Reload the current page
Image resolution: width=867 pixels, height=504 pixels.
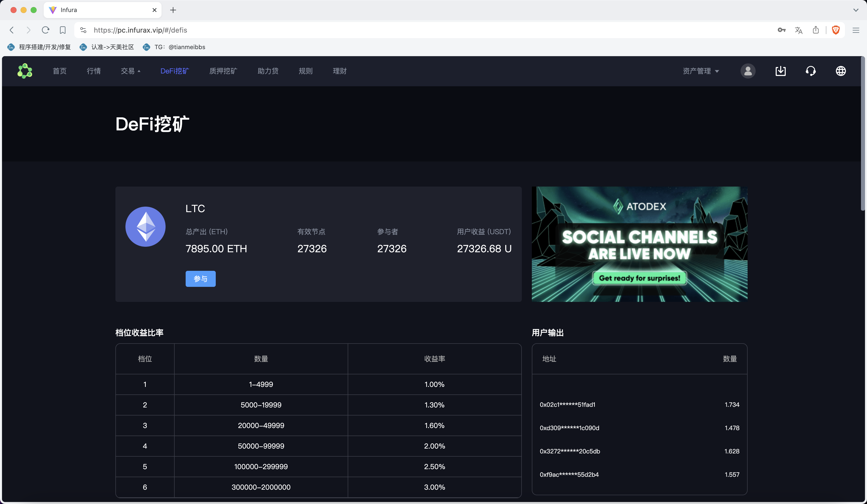point(45,30)
